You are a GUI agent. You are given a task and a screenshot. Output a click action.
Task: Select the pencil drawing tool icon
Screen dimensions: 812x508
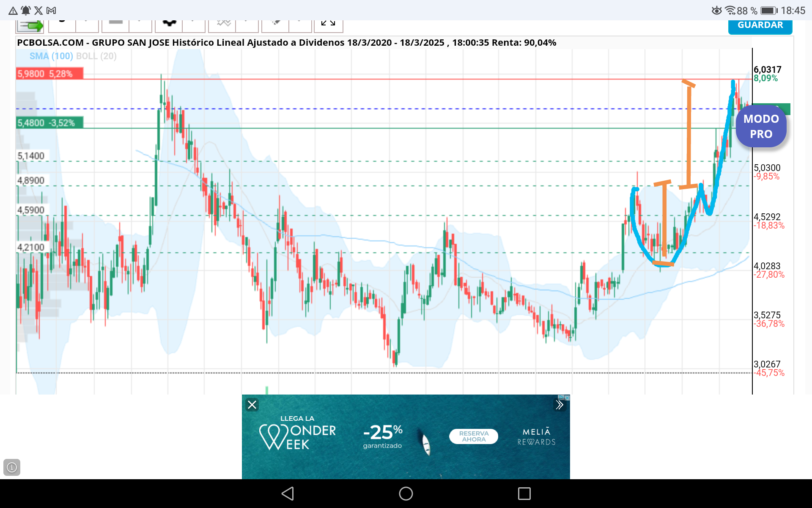(x=275, y=25)
